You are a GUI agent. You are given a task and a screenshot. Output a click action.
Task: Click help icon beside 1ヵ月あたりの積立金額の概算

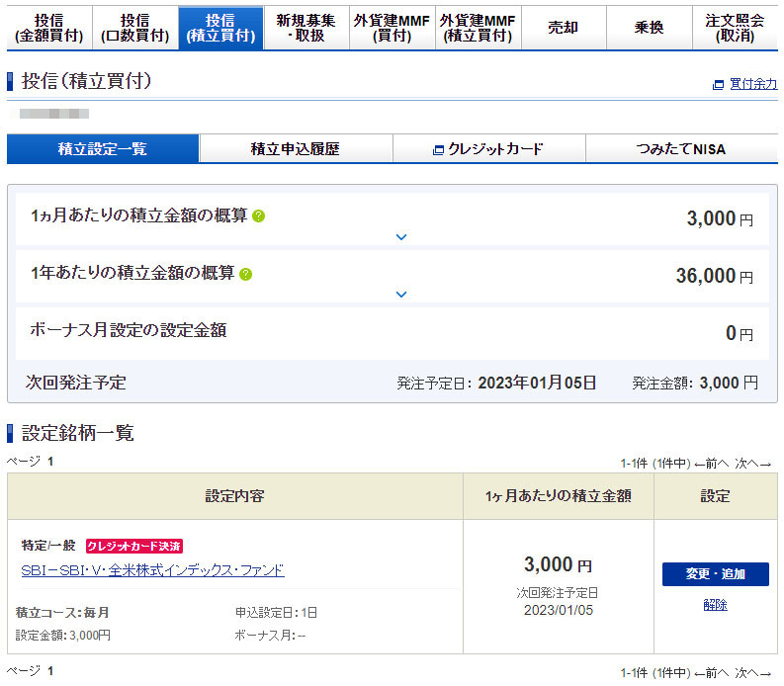259,216
